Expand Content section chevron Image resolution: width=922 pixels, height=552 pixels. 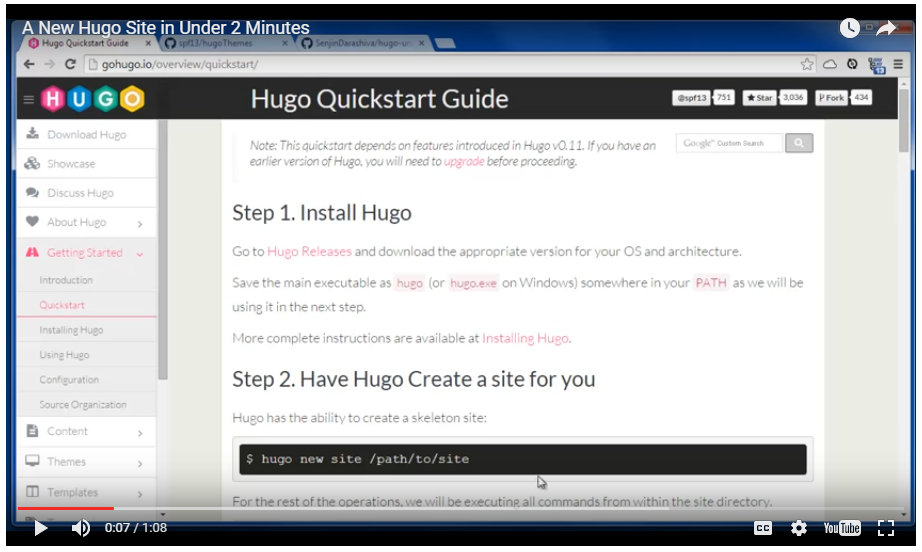click(x=140, y=433)
